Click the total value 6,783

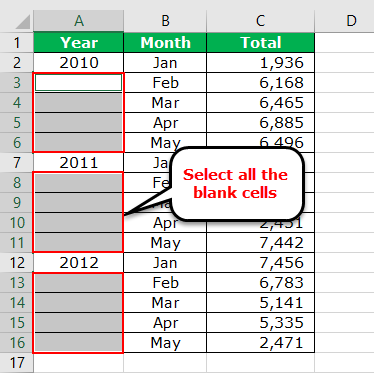pyautogui.click(x=260, y=283)
